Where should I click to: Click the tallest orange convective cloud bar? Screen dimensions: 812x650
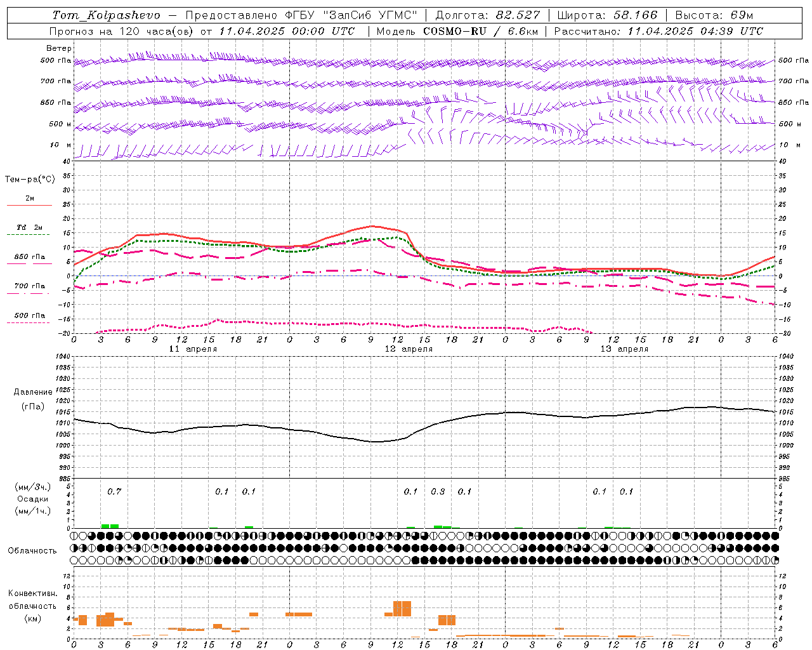pyautogui.click(x=402, y=609)
